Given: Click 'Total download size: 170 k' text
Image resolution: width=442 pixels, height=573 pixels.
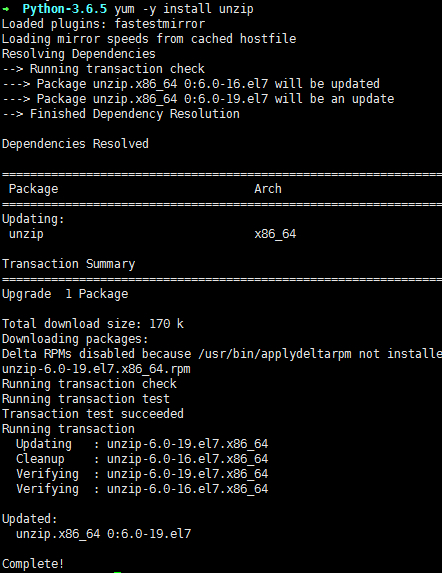Looking at the screenshot, I should pos(93,324).
